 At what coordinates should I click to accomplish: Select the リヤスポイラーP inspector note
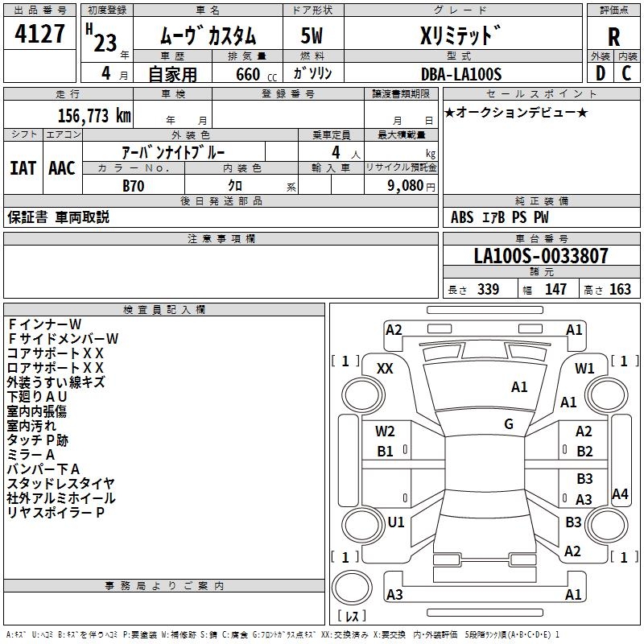coord(56,512)
